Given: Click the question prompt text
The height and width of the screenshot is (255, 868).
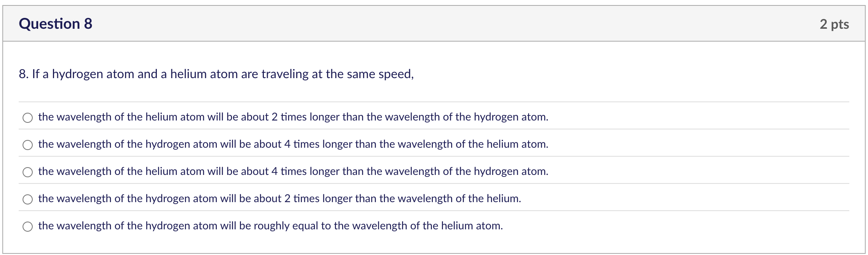Looking at the screenshot, I should pyautogui.click(x=216, y=73).
